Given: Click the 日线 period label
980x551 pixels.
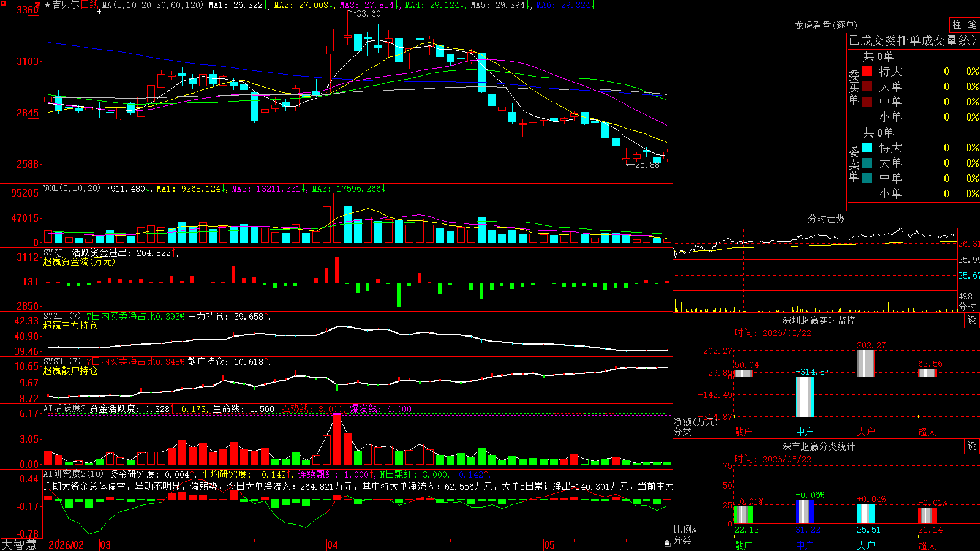Looking at the screenshot, I should click(x=89, y=5).
